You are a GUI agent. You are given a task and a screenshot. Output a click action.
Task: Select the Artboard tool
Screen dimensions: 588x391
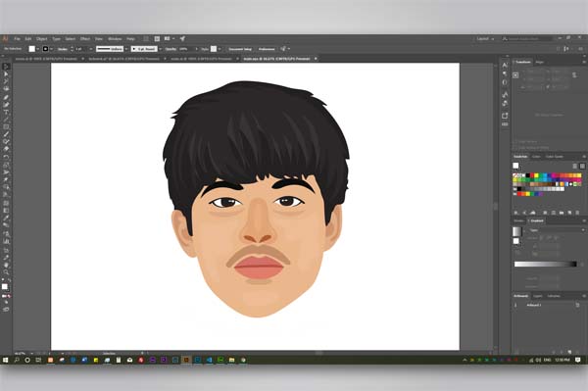tap(6, 249)
